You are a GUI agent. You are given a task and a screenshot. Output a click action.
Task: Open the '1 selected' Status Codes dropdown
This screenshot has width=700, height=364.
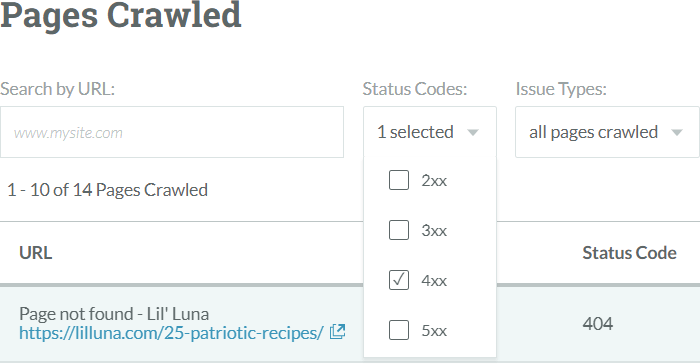click(x=430, y=132)
